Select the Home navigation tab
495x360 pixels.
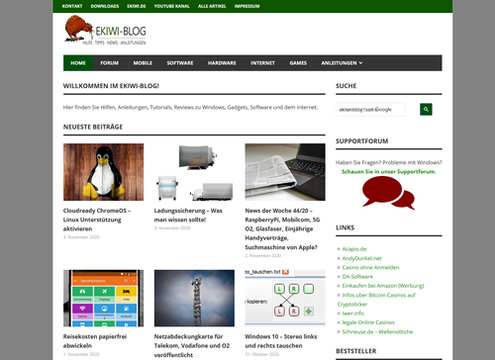[x=78, y=63]
